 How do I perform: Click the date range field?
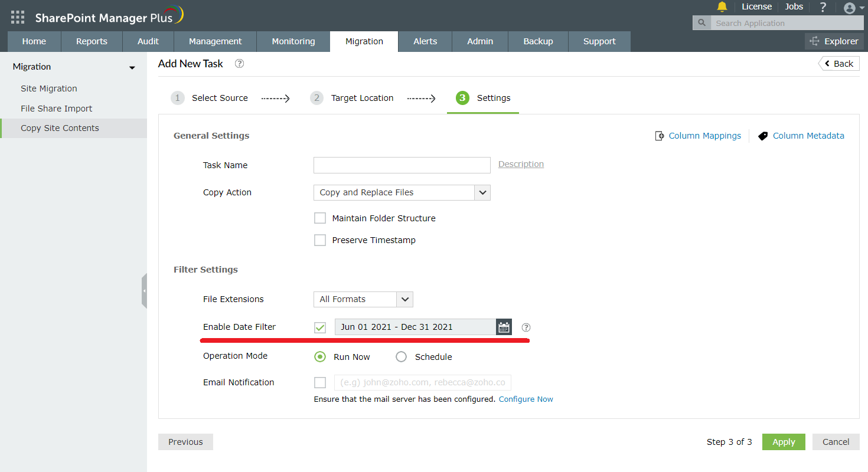click(x=415, y=327)
